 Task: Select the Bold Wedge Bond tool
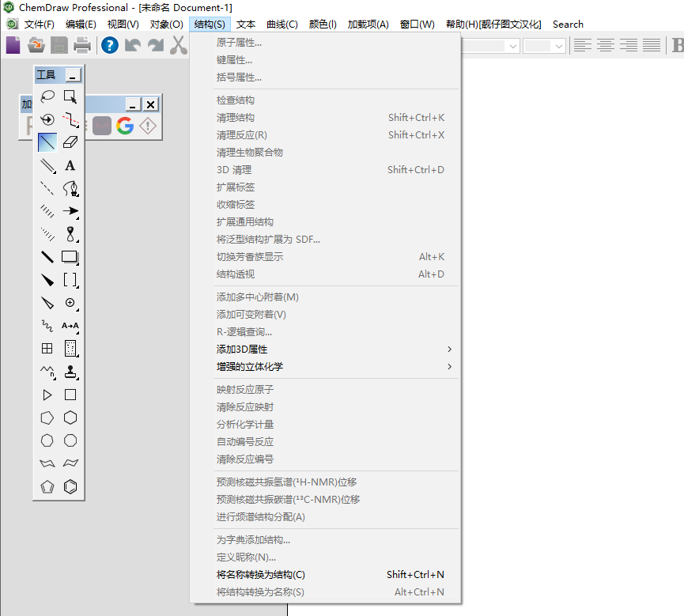pyautogui.click(x=47, y=280)
